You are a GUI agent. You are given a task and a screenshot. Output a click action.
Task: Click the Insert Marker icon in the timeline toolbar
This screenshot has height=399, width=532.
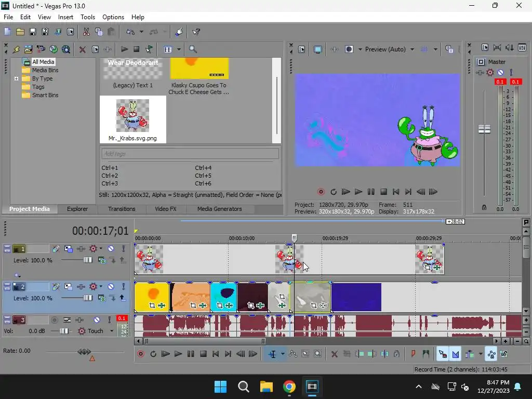pos(413,354)
